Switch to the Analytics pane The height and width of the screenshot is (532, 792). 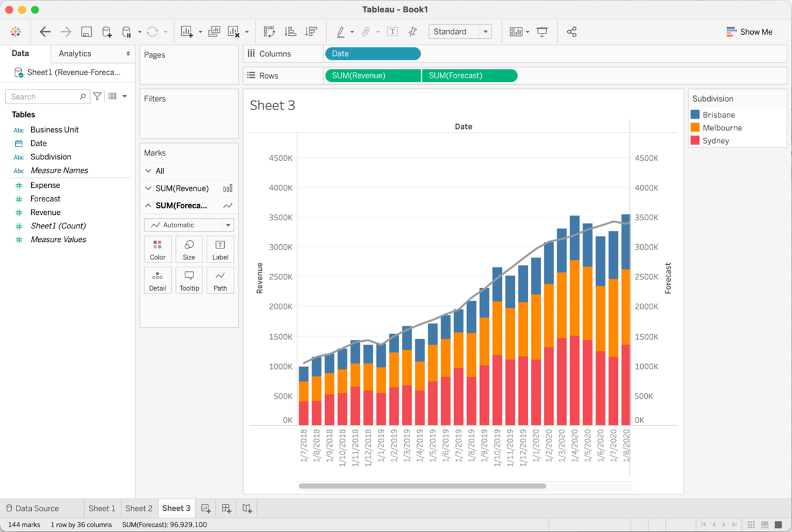pos(74,53)
